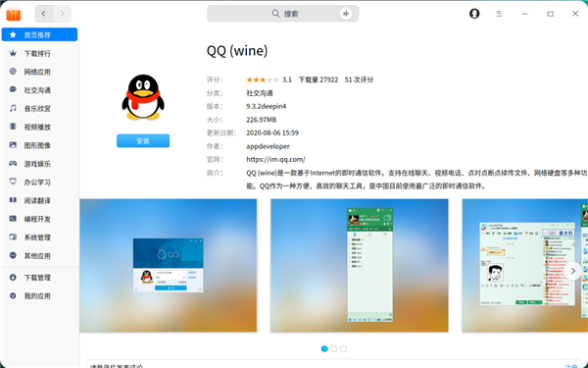The height and width of the screenshot is (368, 588).
Task: Open 游戏娱乐 category label
Action: click(x=37, y=164)
